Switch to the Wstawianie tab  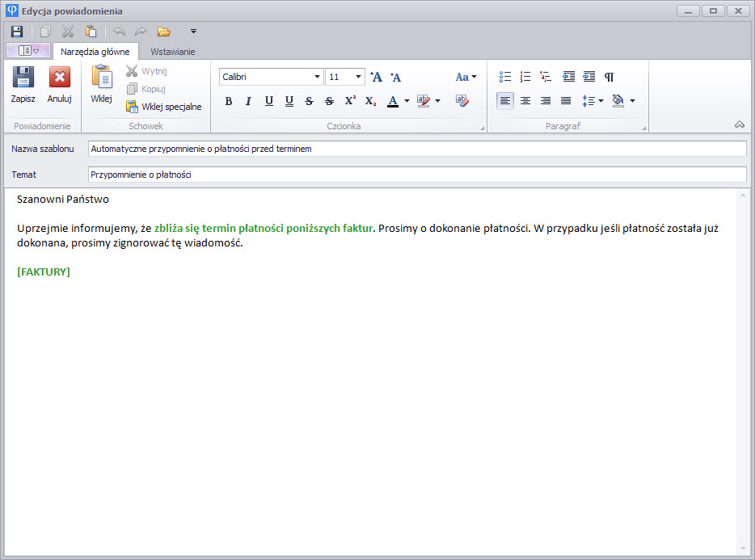pyautogui.click(x=172, y=52)
